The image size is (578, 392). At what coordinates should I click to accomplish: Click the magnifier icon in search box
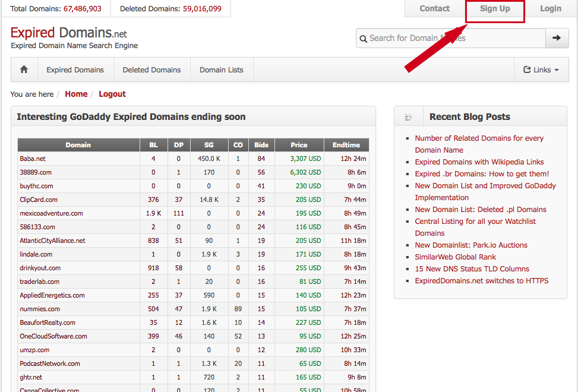363,39
